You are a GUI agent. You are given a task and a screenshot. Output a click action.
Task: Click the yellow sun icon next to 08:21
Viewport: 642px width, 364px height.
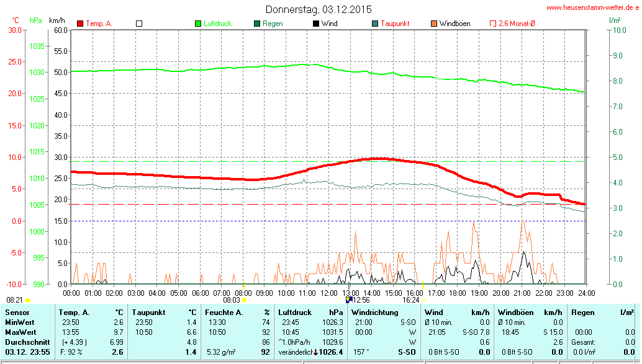28,300
